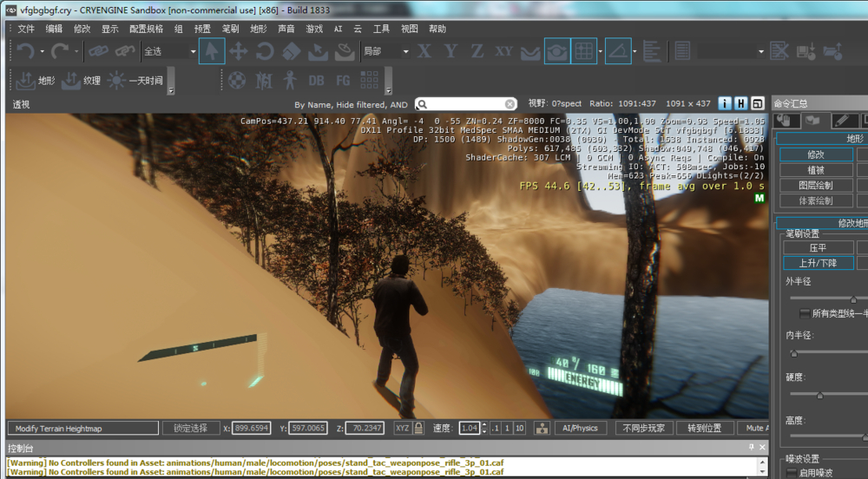The image size is (868, 479).
Task: Open the DB database view icon
Action: pos(316,81)
